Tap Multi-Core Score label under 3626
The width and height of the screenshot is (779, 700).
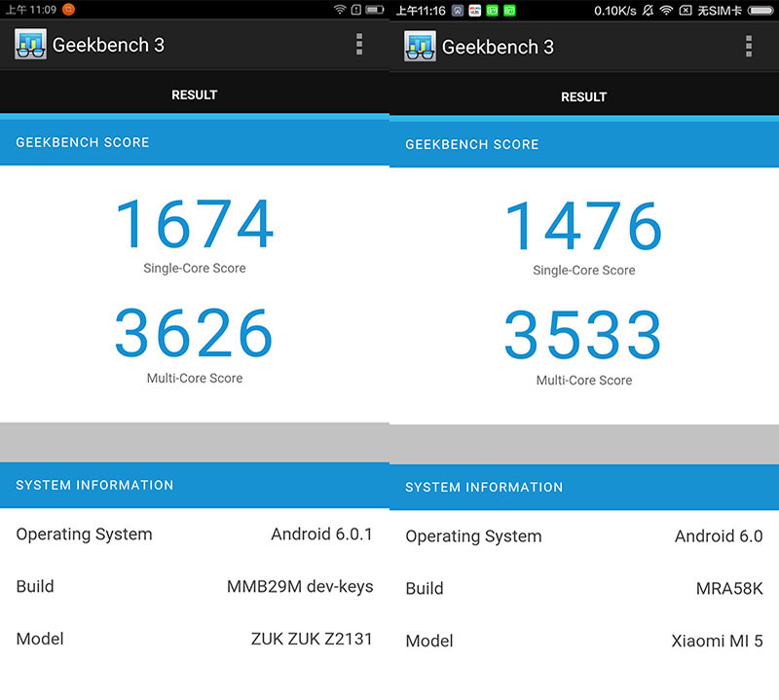[x=195, y=378]
